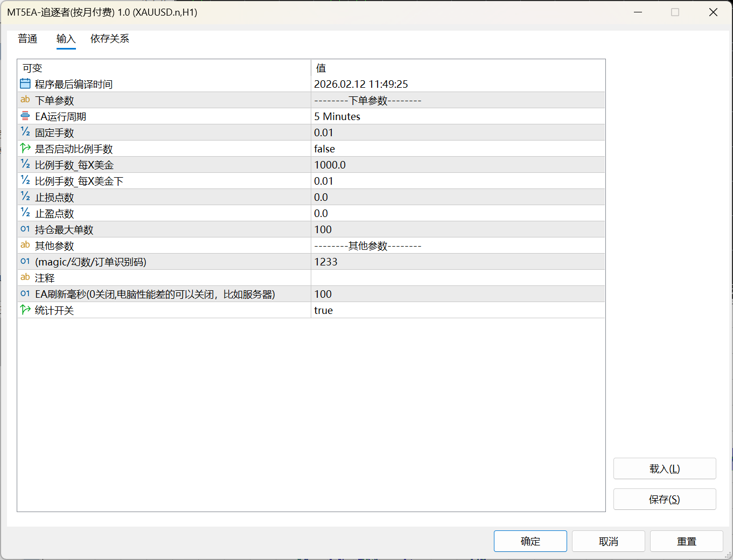Click the timeframe icon beside EA运行周期
This screenshot has width=733, height=560.
(x=25, y=116)
